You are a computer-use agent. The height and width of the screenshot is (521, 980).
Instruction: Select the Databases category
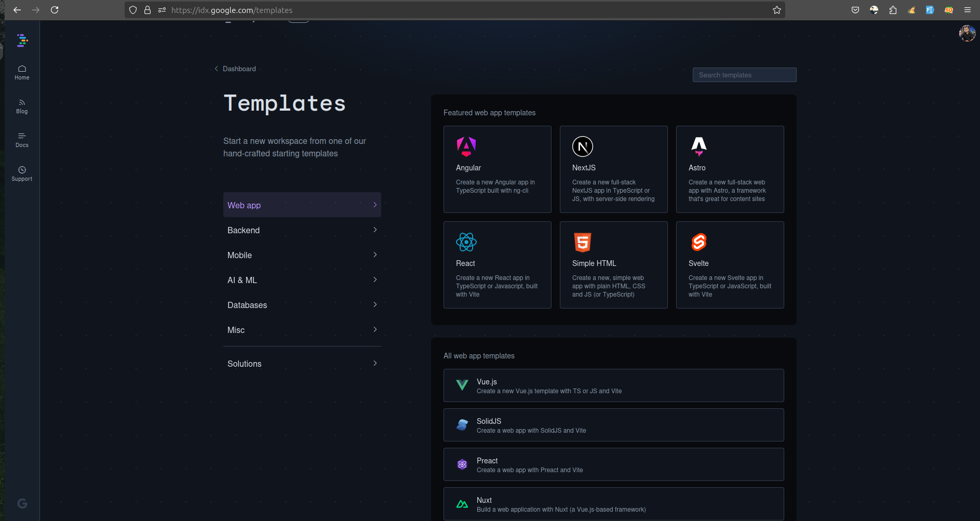302,305
